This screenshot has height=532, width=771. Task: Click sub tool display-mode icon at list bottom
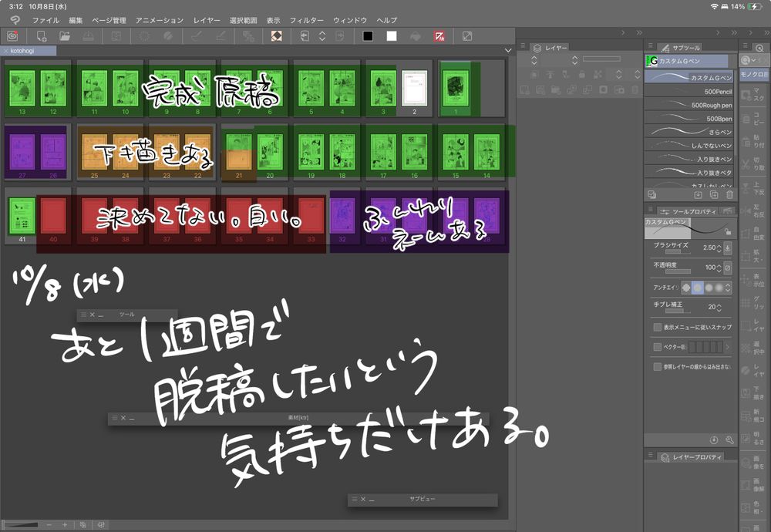652,195
